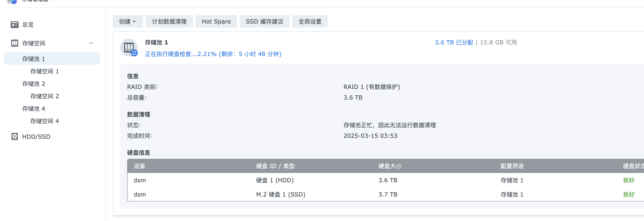Click the 3.6 TB 已分配 link
The width and height of the screenshot is (644, 221).
[454, 42]
